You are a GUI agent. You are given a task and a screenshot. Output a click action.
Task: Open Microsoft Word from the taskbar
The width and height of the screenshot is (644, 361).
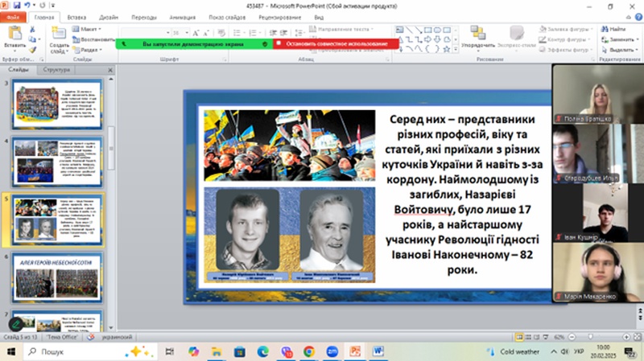click(378, 351)
